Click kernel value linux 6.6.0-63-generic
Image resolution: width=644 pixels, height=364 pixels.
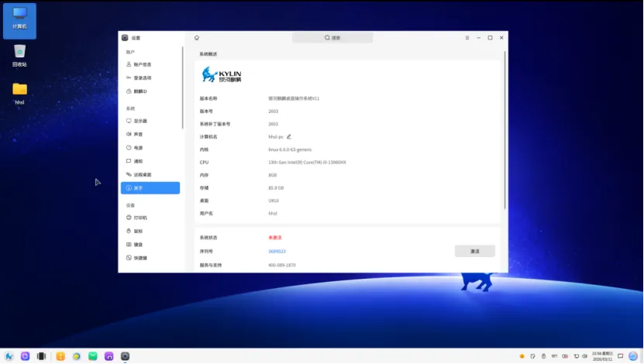tap(290, 149)
